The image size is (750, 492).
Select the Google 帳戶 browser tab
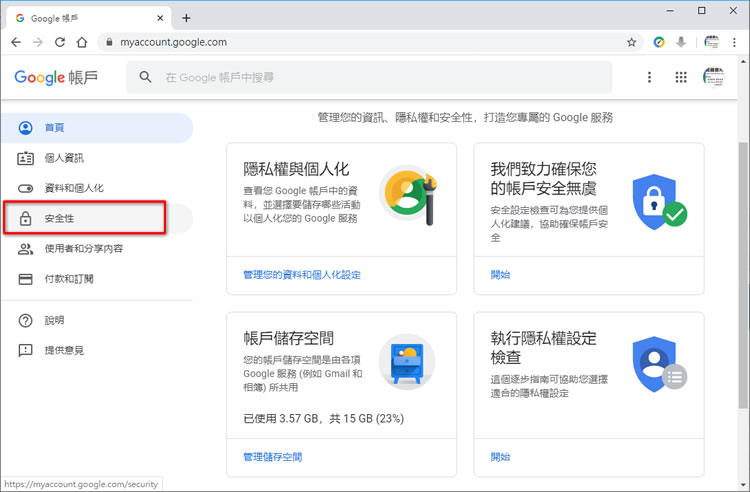point(88,18)
